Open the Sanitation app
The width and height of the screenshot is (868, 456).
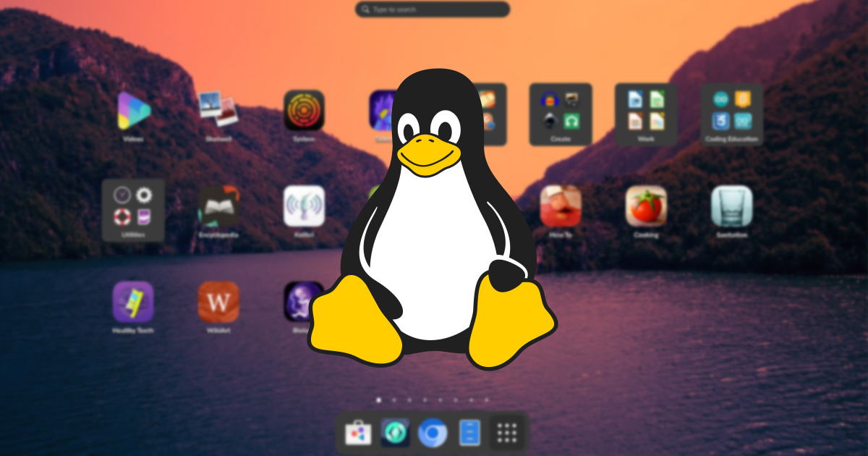coord(731,206)
